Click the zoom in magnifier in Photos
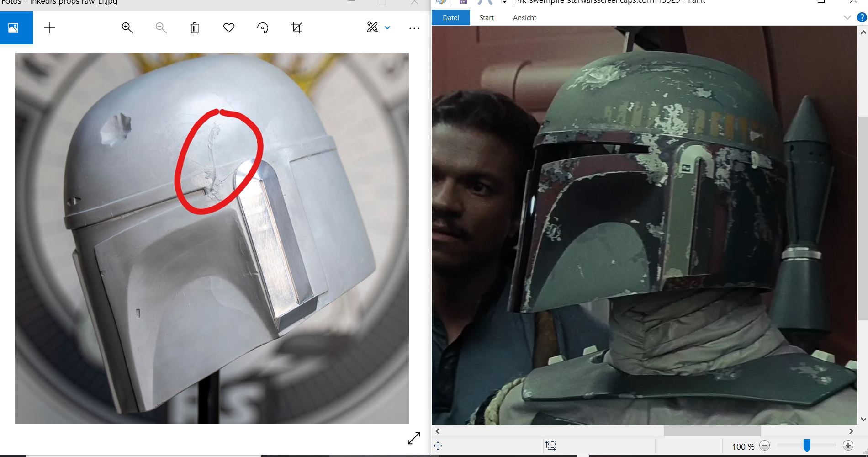Viewport: 868px width, 457px height. (127, 28)
